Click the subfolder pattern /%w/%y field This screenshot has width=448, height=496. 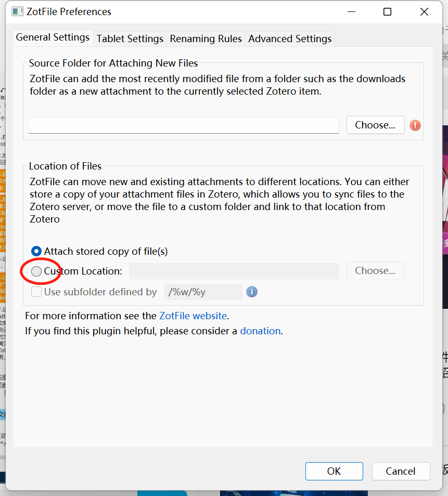click(203, 292)
